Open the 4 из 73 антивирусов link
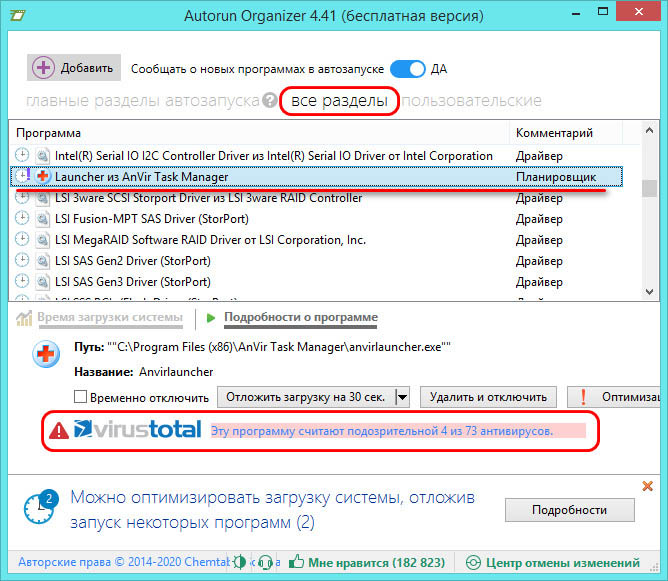This screenshot has height=581, width=668. click(382, 431)
